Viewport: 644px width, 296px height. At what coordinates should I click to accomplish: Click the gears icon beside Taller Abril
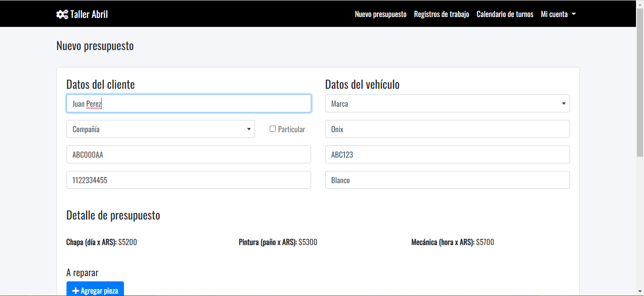point(62,14)
